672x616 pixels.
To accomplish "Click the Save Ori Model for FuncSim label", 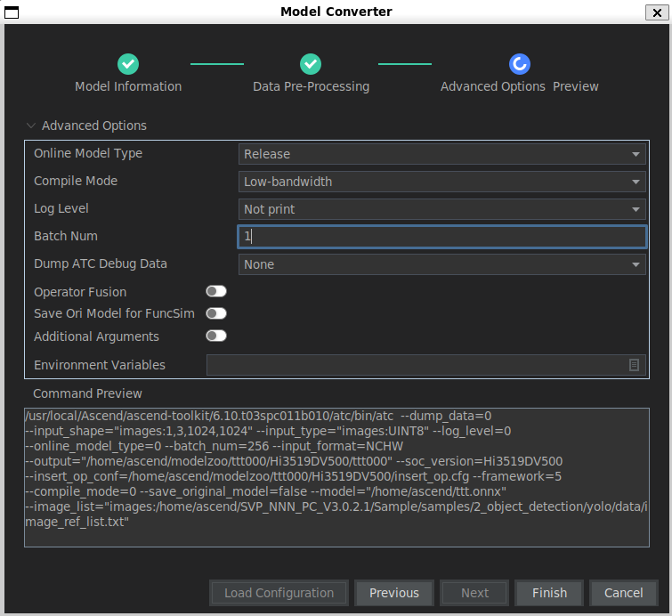I will tap(114, 313).
